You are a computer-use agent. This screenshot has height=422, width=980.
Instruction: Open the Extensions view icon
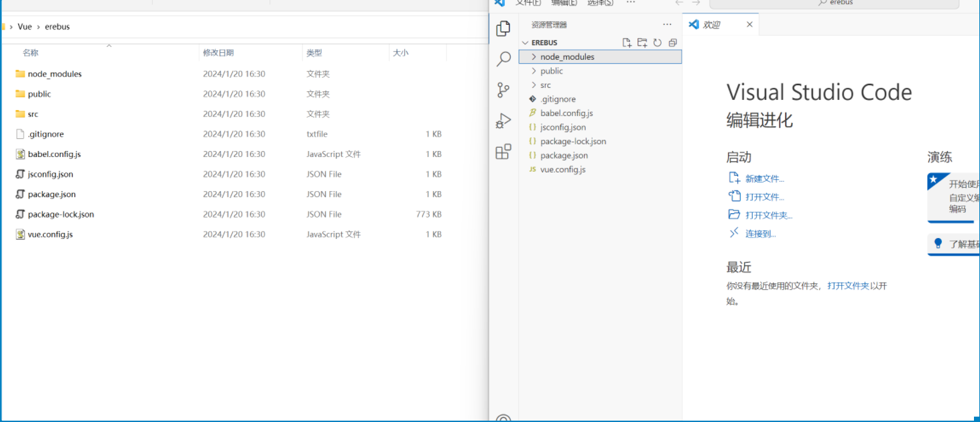(x=503, y=152)
